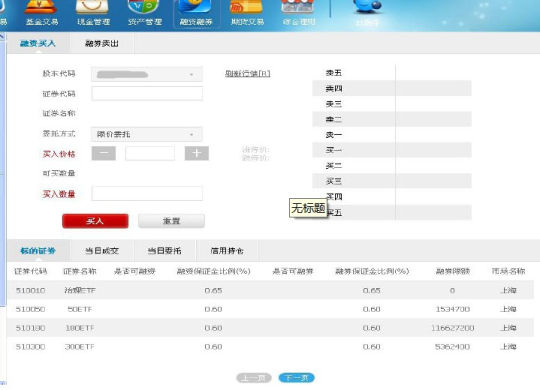Switch to the 标的证券 tab

pos(38,250)
